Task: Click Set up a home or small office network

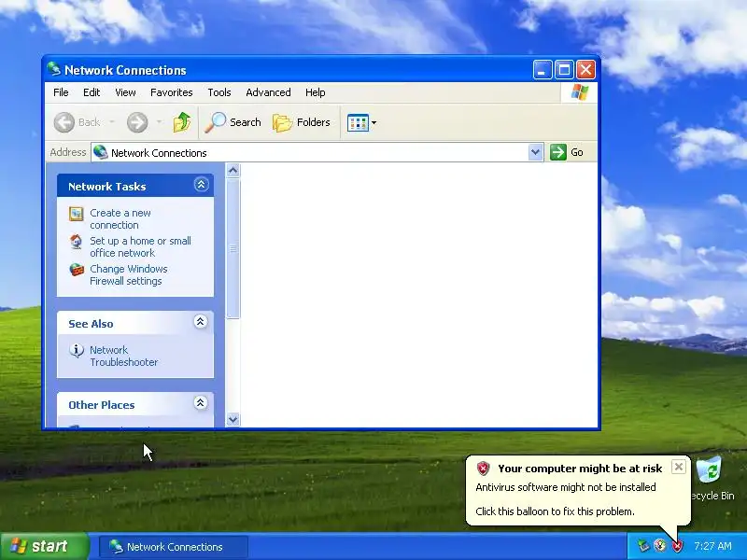Action: pyautogui.click(x=141, y=246)
